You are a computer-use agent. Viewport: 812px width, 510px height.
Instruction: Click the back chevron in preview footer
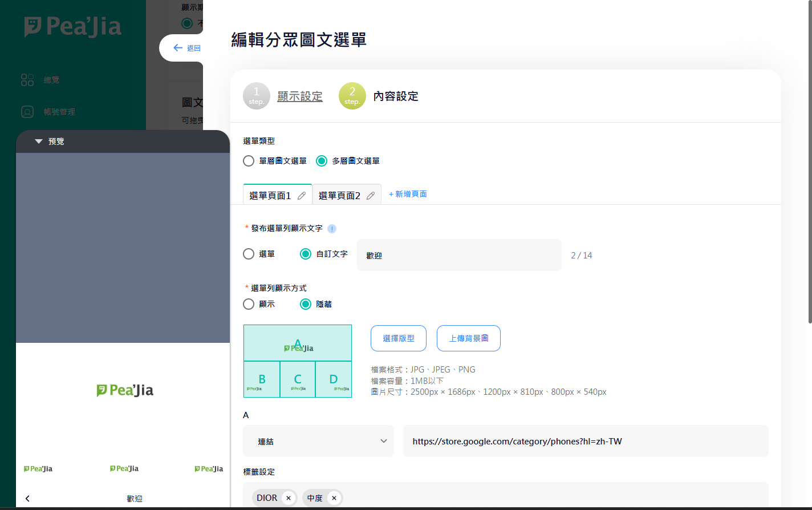click(27, 499)
